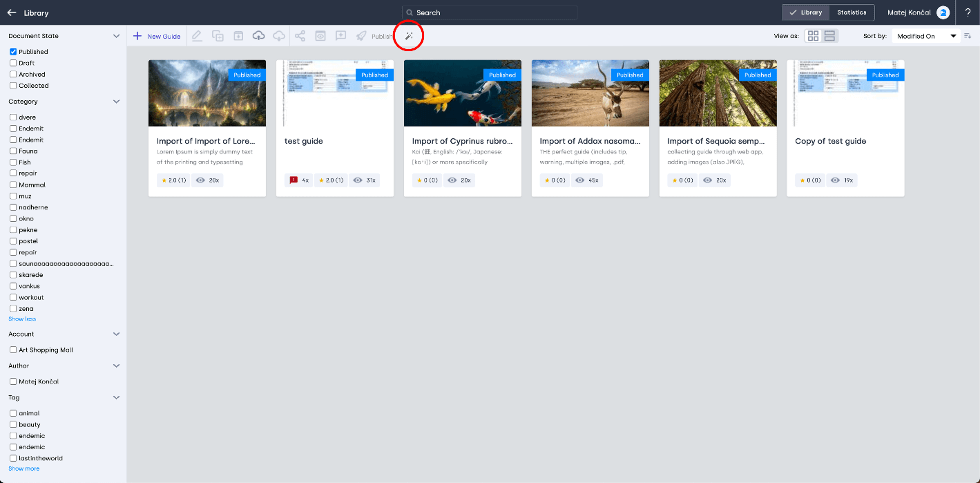Image resolution: width=980 pixels, height=483 pixels.
Task: Check the beauty tag
Action: (13, 424)
